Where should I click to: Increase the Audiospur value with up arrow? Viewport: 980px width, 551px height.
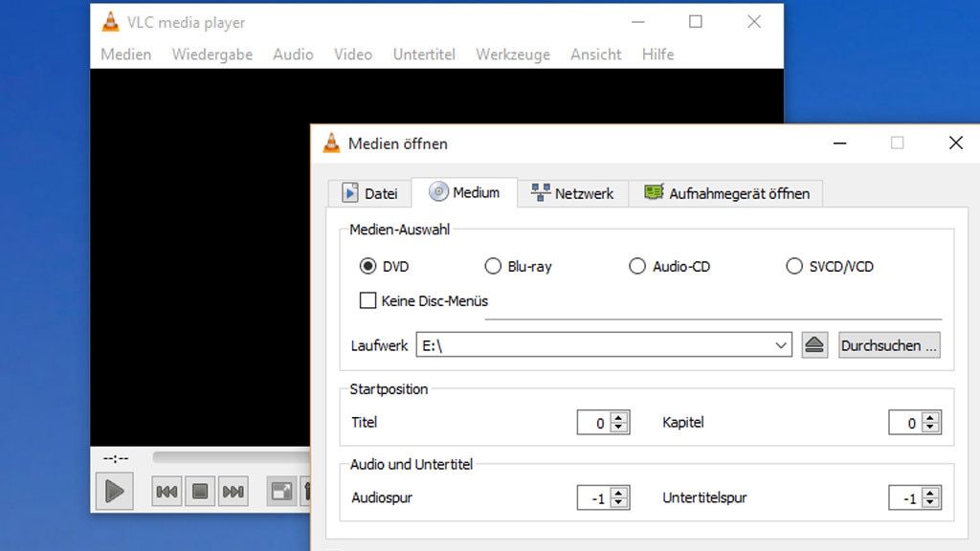coord(619,493)
